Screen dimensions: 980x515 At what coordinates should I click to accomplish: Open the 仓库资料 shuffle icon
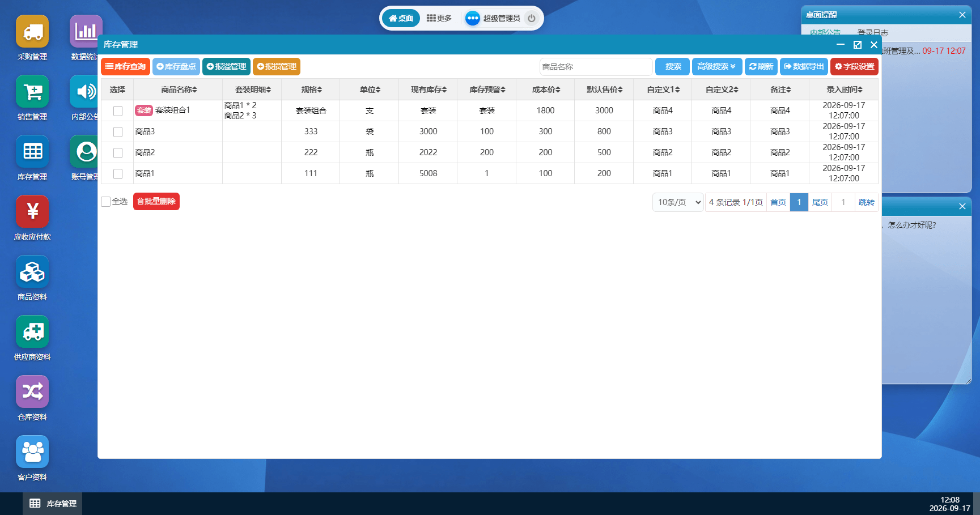pyautogui.click(x=32, y=392)
